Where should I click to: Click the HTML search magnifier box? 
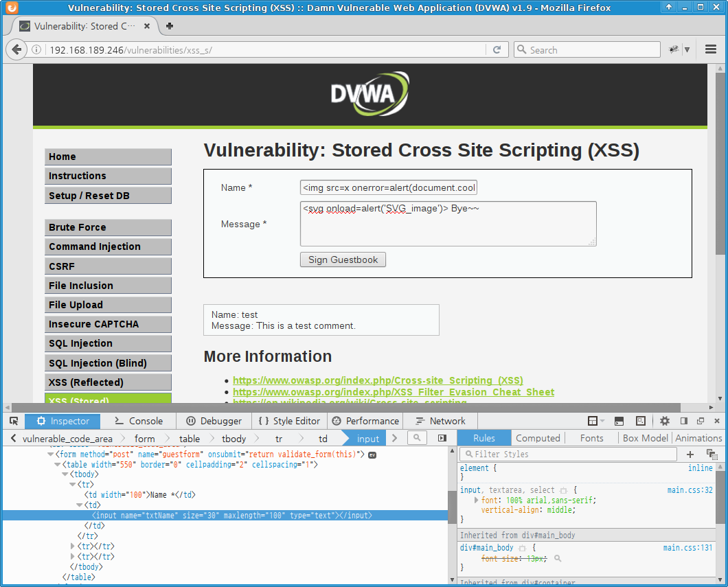417,437
